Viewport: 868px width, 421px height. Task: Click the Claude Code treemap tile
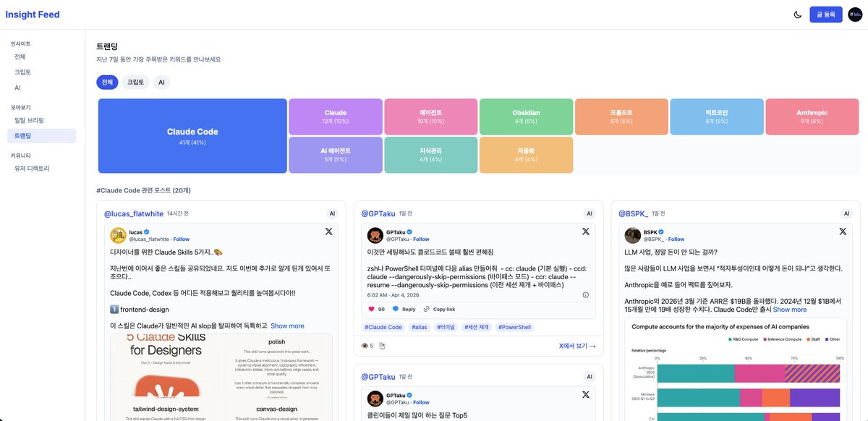tap(192, 136)
